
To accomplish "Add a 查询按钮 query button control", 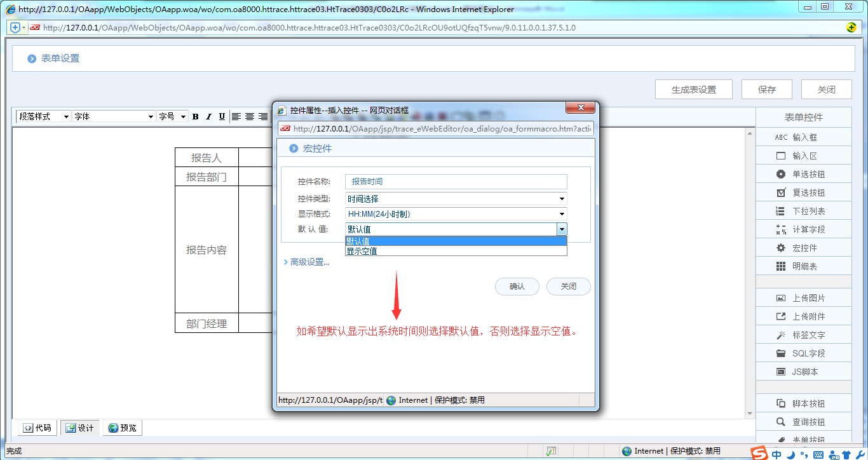I will [803, 421].
